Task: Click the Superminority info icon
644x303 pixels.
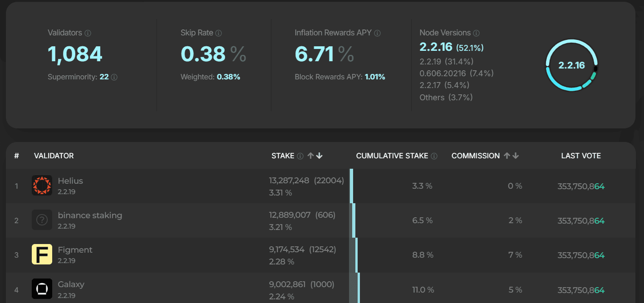Action: click(x=114, y=77)
